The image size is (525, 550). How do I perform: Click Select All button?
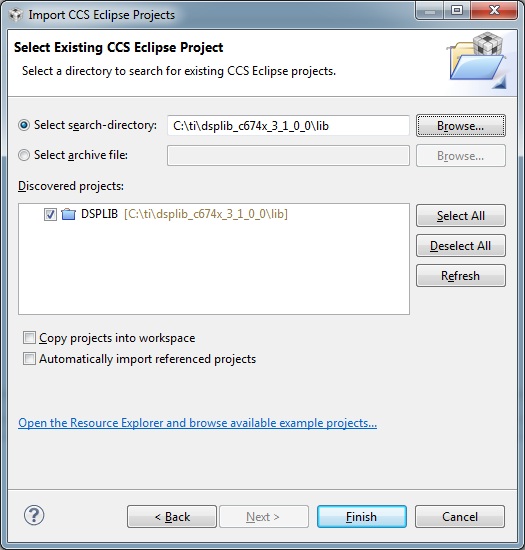(460, 216)
